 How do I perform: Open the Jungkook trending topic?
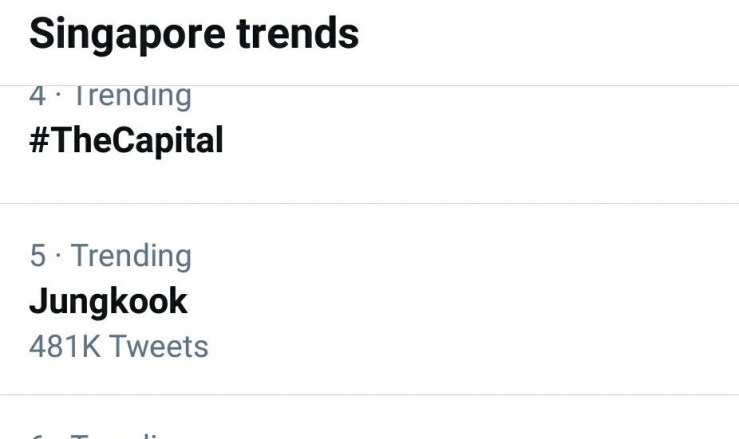point(108,301)
